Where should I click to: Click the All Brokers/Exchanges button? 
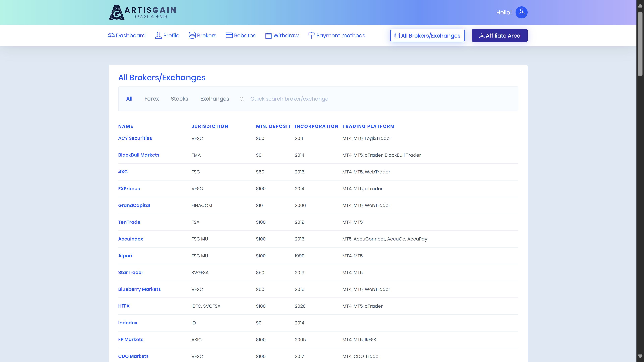point(427,36)
